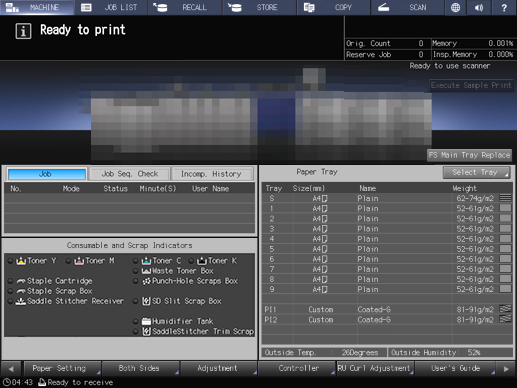Click the Staple Cartridge icon
Screen dimensions: 517x388
21,281
